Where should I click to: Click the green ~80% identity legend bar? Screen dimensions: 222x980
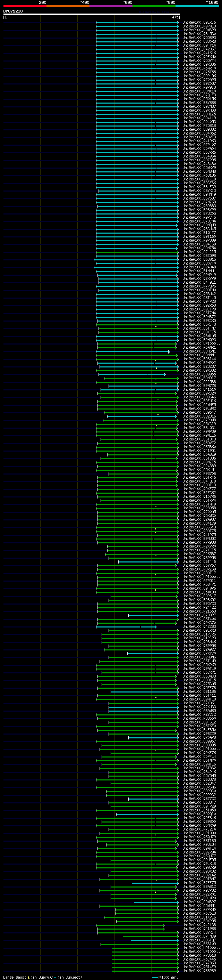click(x=154, y=6)
